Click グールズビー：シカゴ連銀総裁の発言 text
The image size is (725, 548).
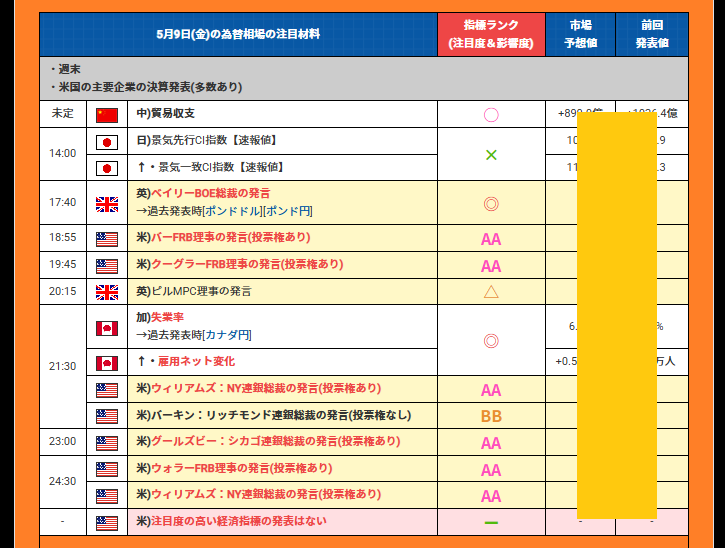pos(276,441)
